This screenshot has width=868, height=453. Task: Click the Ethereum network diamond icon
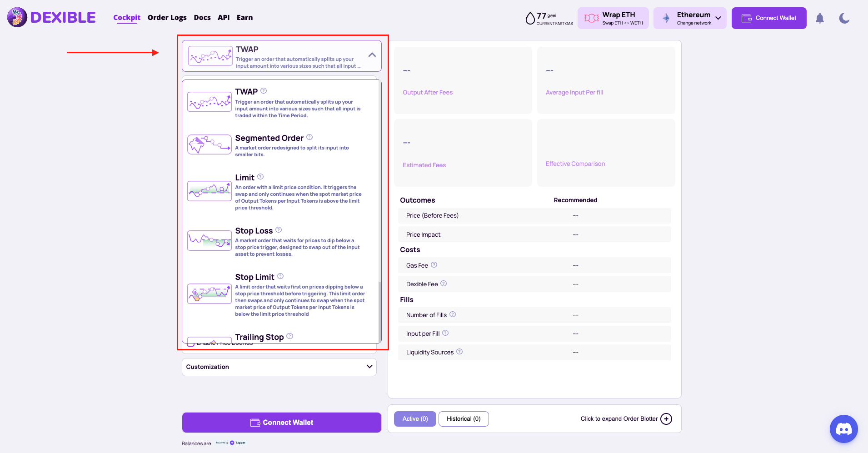coord(666,18)
